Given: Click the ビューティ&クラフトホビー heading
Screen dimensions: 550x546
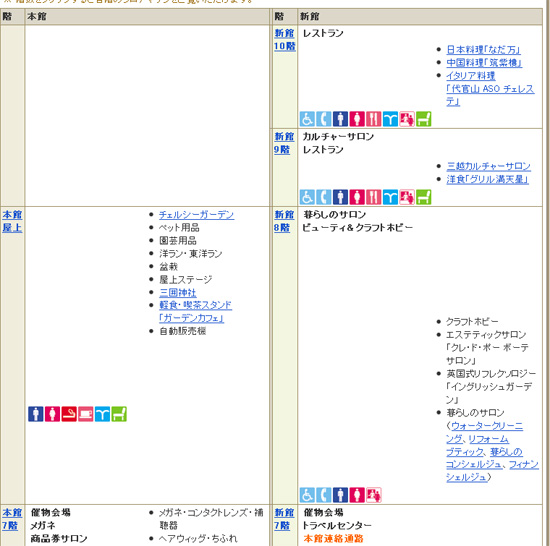Looking at the screenshot, I should coord(357,228).
